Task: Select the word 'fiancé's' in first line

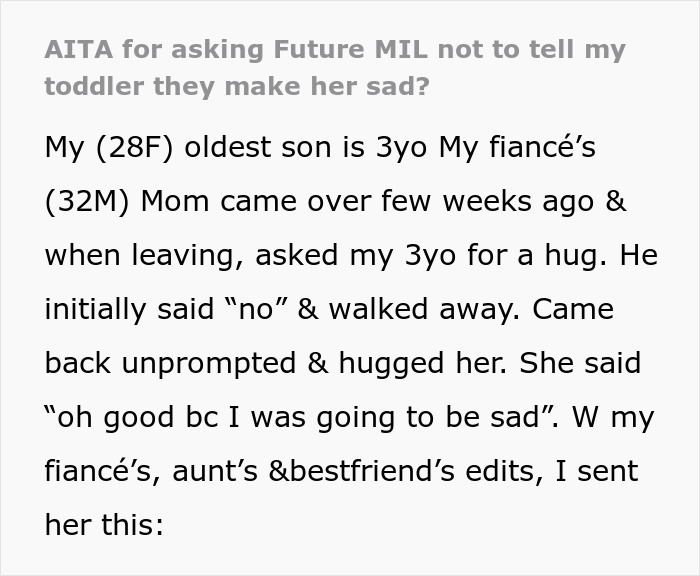Action: tap(542, 146)
